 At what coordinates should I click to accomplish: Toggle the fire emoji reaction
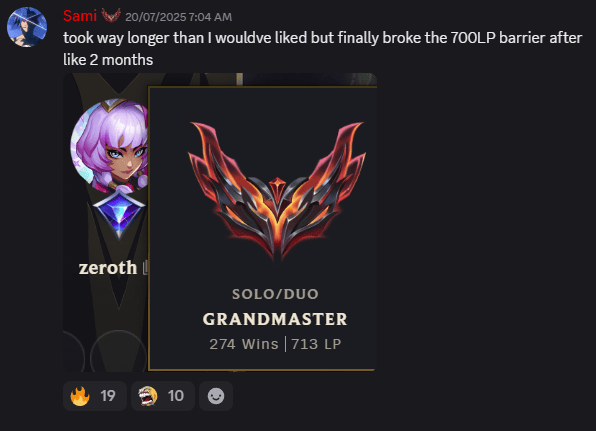pos(95,396)
